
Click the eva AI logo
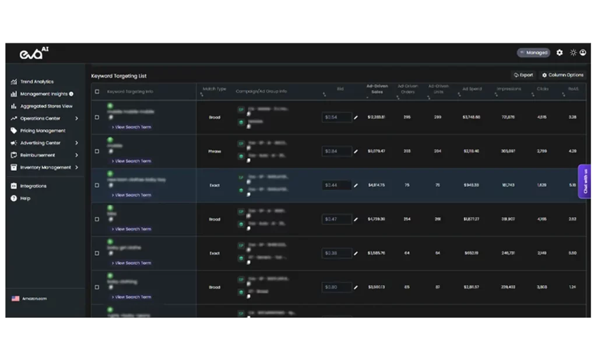pos(34,53)
